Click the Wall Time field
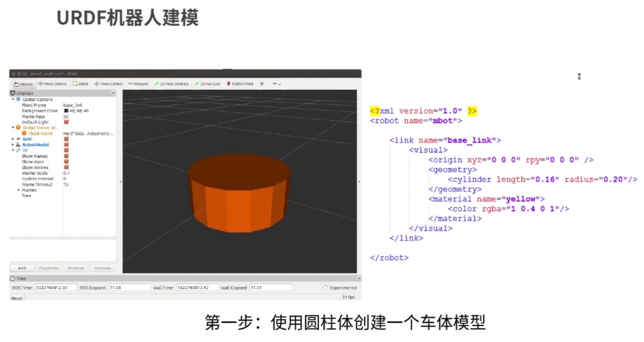Screen dimensions: 644x342 coord(197,287)
